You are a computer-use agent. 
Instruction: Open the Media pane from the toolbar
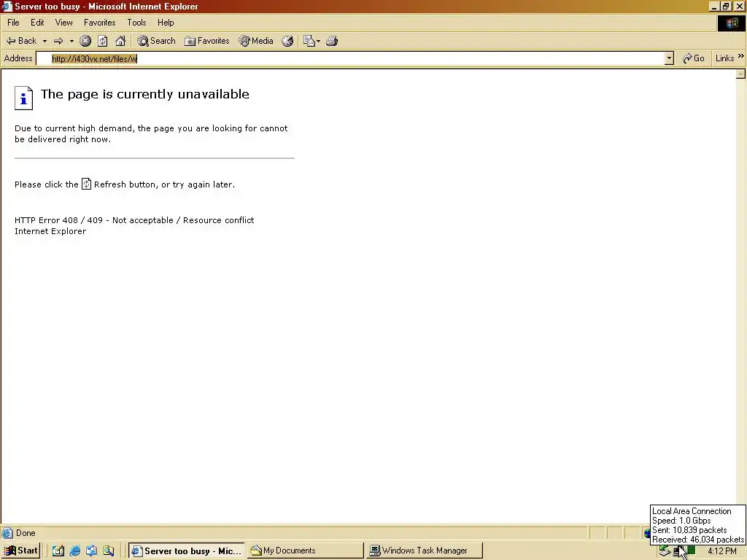(256, 41)
